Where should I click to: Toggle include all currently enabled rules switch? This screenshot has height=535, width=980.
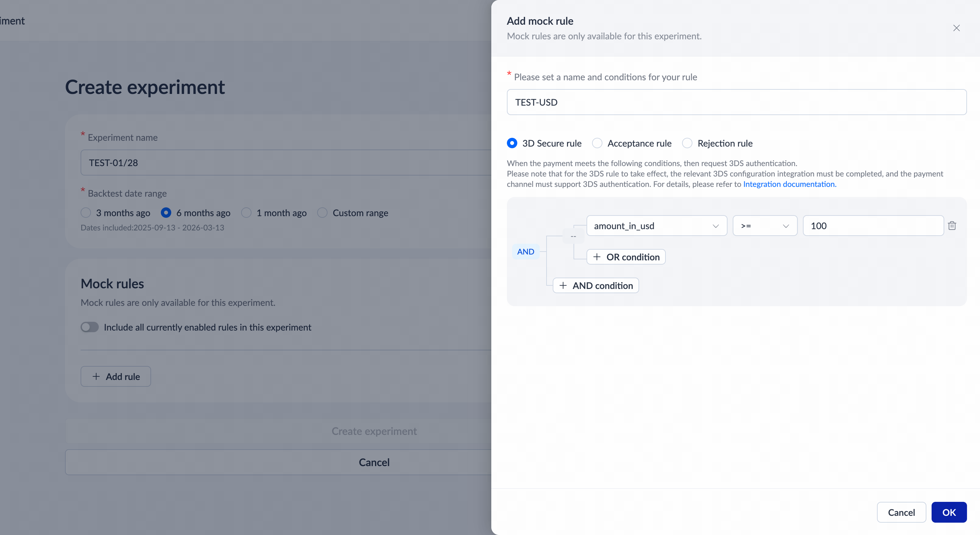90,327
